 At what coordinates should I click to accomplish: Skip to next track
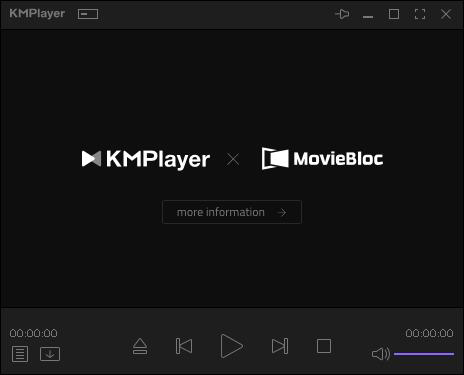pyautogui.click(x=280, y=346)
